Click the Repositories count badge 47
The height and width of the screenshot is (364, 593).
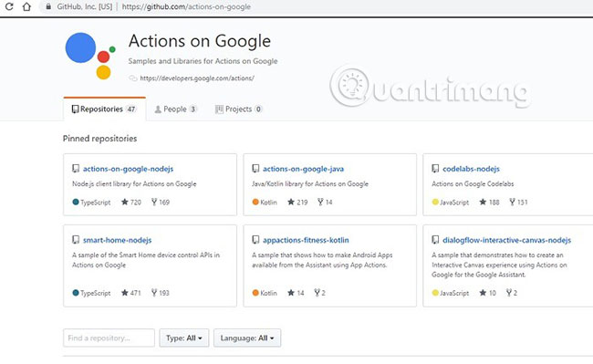click(x=131, y=109)
